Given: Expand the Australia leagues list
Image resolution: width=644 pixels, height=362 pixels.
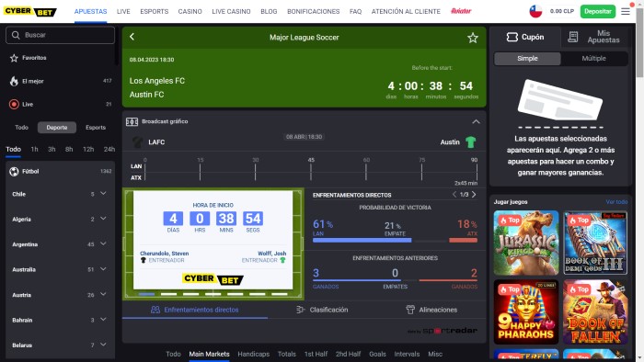Looking at the screenshot, I should pos(103,269).
